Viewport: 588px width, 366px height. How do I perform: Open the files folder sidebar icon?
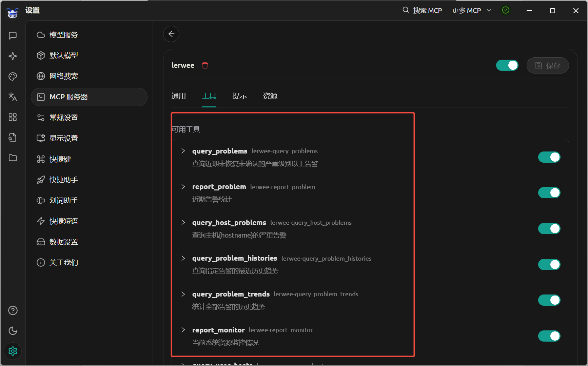pyautogui.click(x=13, y=158)
